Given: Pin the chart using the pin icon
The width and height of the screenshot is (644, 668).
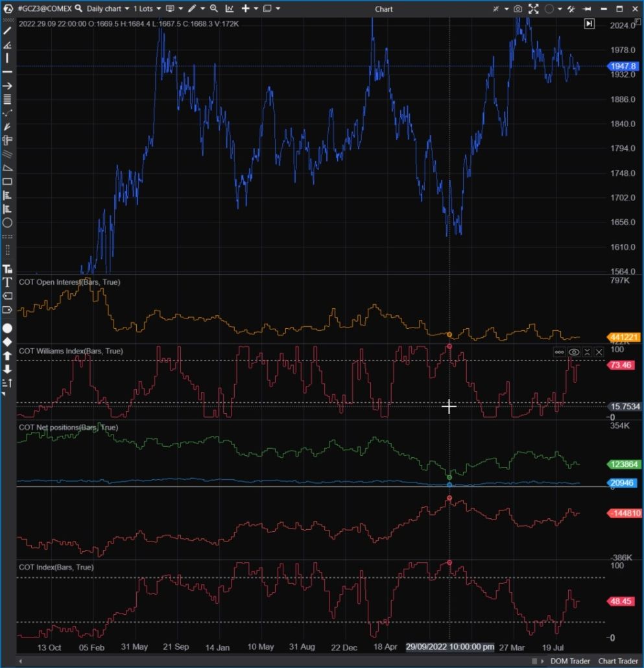Looking at the screenshot, I should pos(588,9).
